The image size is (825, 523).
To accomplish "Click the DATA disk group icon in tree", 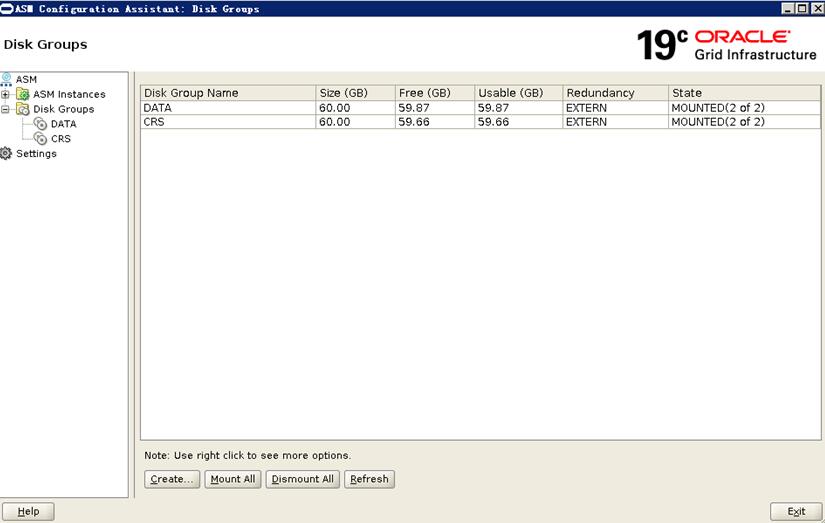I will point(41,124).
